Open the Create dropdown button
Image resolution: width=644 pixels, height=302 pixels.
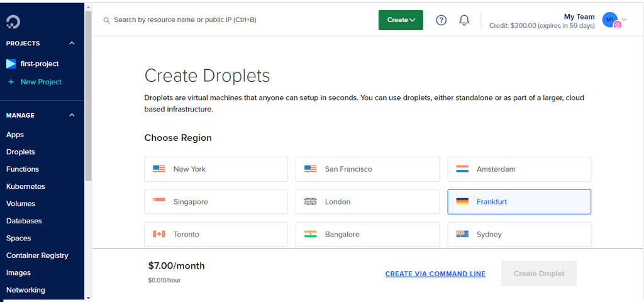(401, 20)
